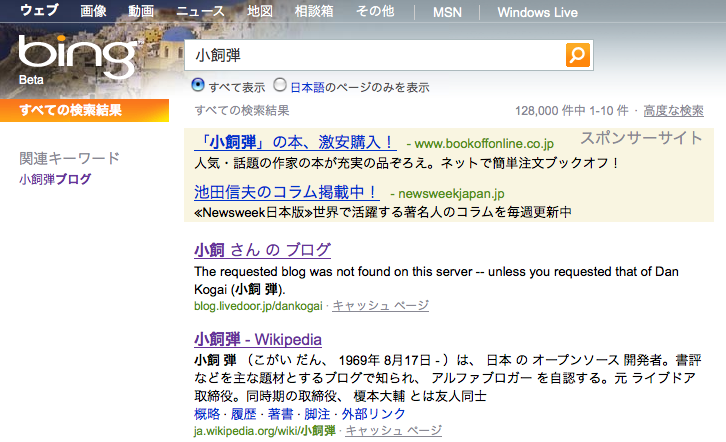Image resolution: width=726 pixels, height=442 pixels.
Task: Click the 128,000 件中 1-10 件 result count
Action: [x=572, y=111]
